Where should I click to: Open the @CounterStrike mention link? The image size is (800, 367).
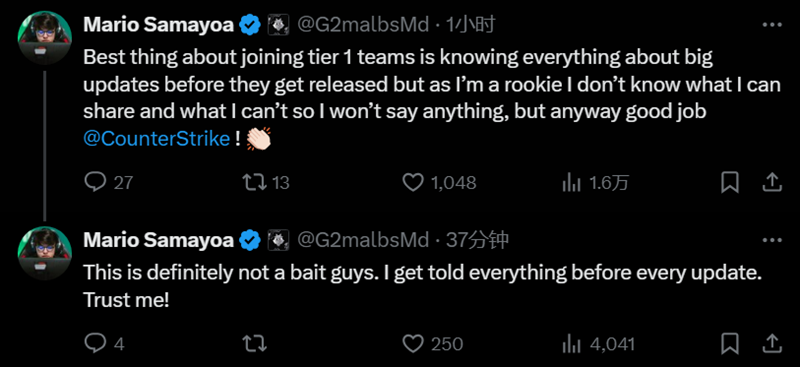[x=157, y=139]
